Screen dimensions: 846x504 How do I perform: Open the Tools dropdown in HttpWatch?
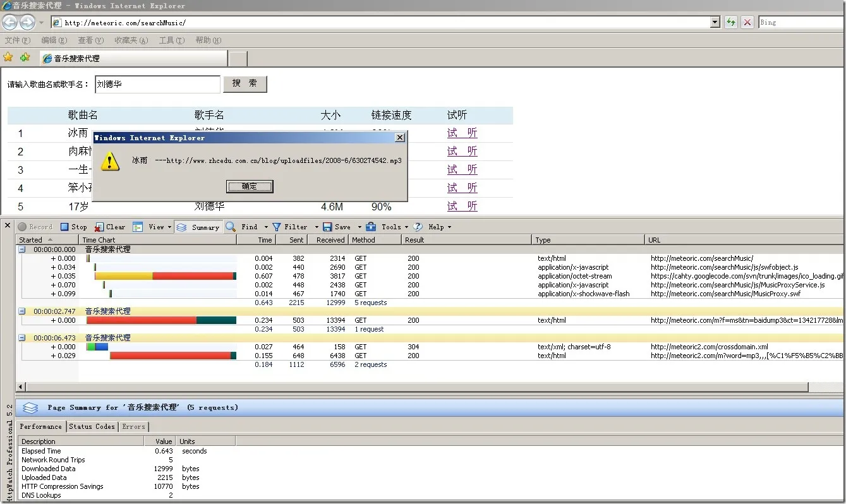tap(385, 227)
